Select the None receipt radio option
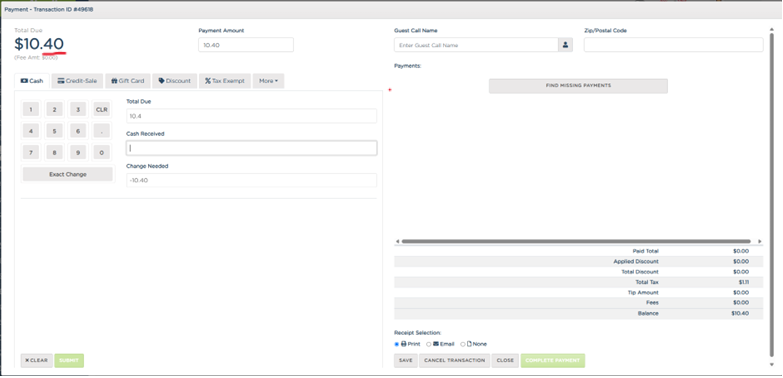 click(463, 345)
